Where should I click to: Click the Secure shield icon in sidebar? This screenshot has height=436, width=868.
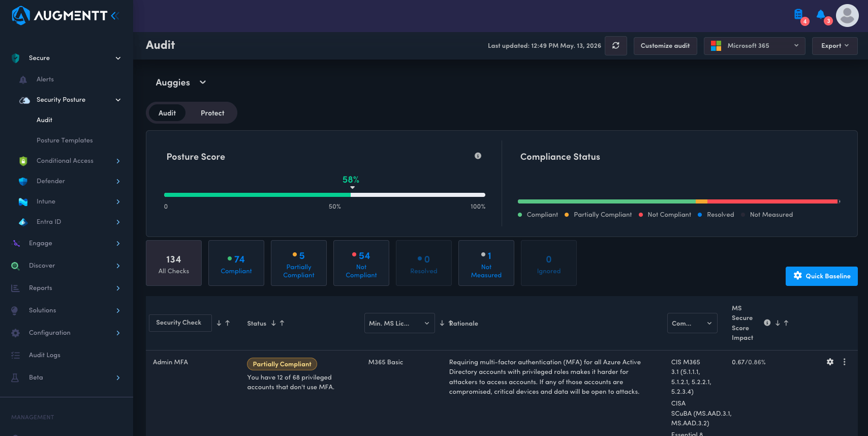coord(16,58)
